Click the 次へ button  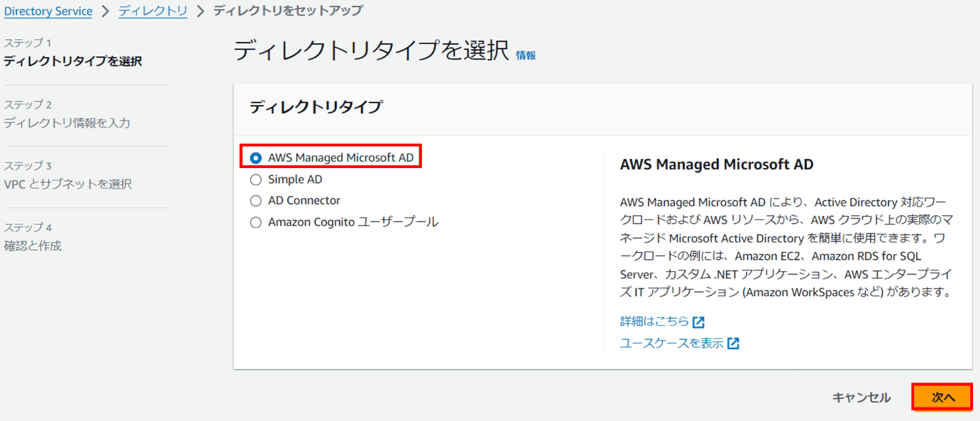[942, 397]
